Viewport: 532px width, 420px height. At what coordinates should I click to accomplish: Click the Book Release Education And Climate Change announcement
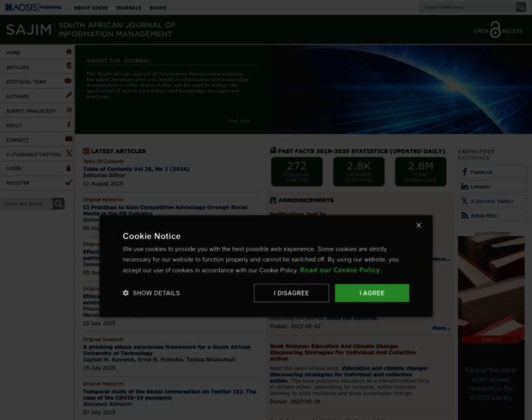(x=343, y=353)
